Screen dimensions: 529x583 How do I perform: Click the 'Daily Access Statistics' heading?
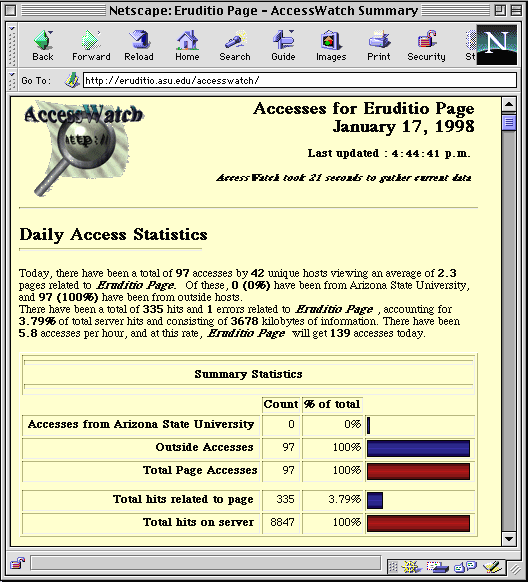pos(113,235)
